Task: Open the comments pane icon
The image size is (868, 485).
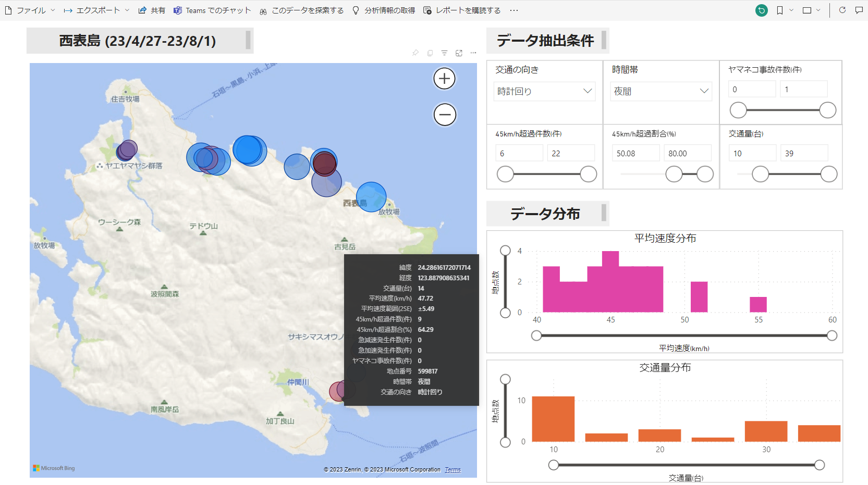Action: pos(859,10)
